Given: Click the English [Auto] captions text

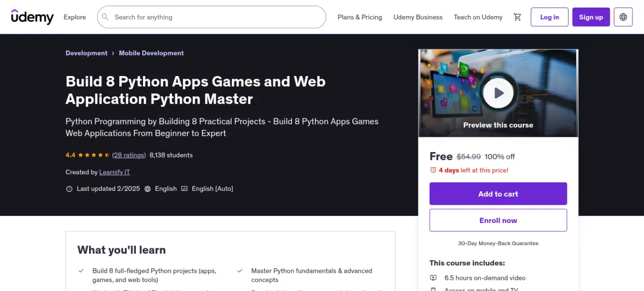Looking at the screenshot, I should point(212,189).
